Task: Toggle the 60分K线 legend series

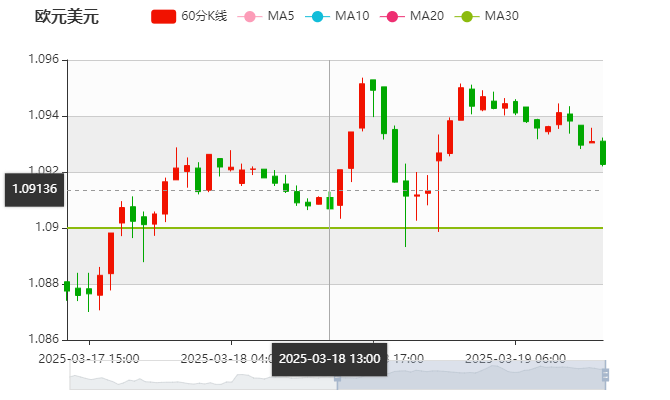Action: [203, 16]
